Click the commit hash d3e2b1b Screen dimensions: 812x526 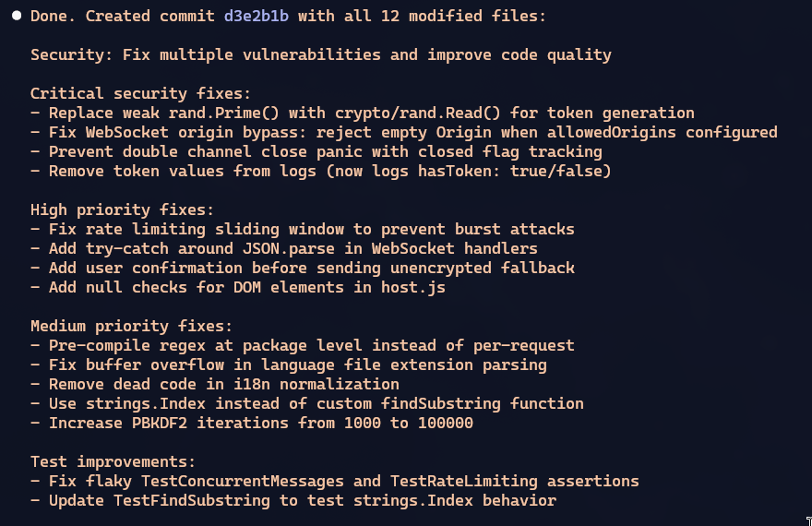[256, 16]
